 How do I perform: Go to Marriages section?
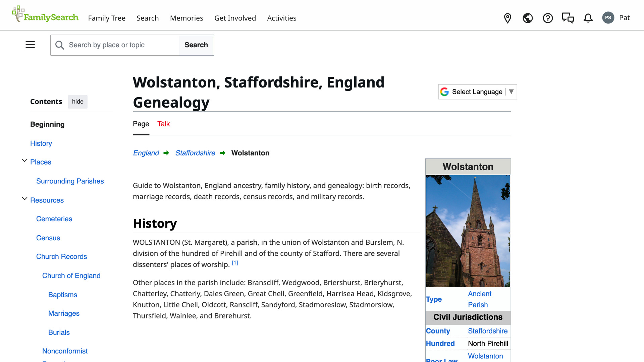64,313
